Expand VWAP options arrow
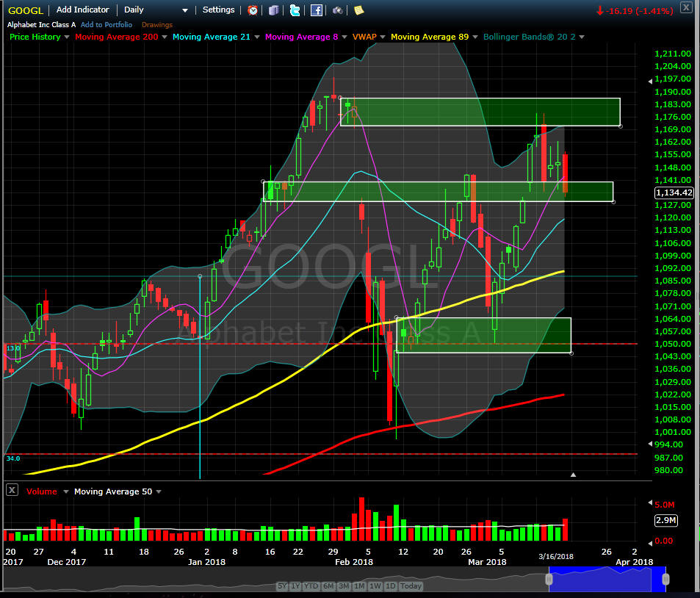 tap(383, 37)
